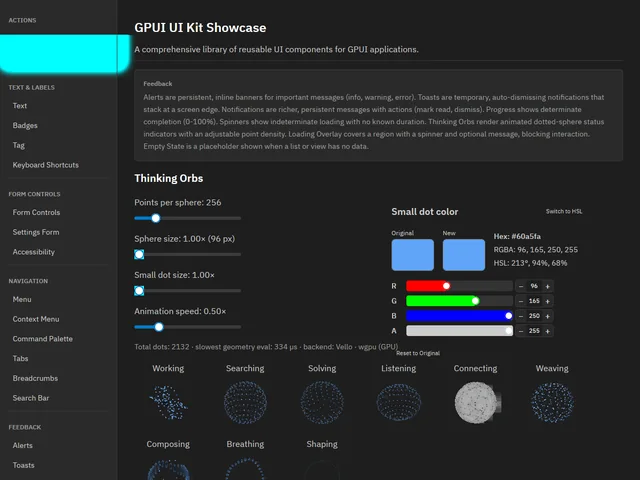Click Reset to Original button
Screen dimensions: 640x480
click(418, 353)
